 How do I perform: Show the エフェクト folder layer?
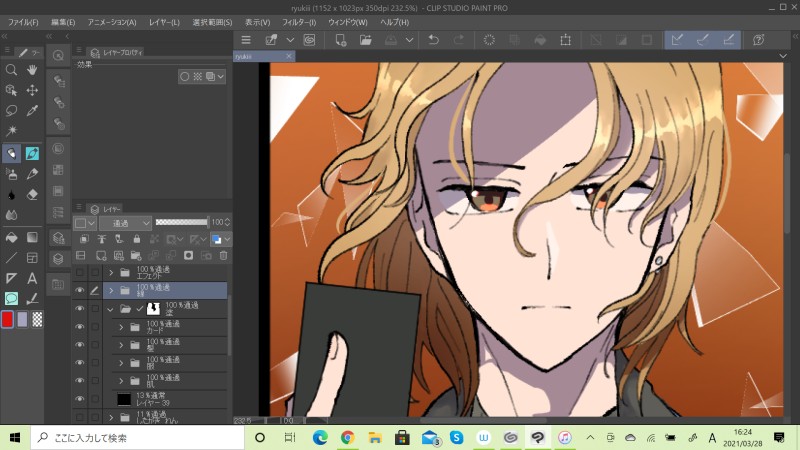tap(80, 272)
